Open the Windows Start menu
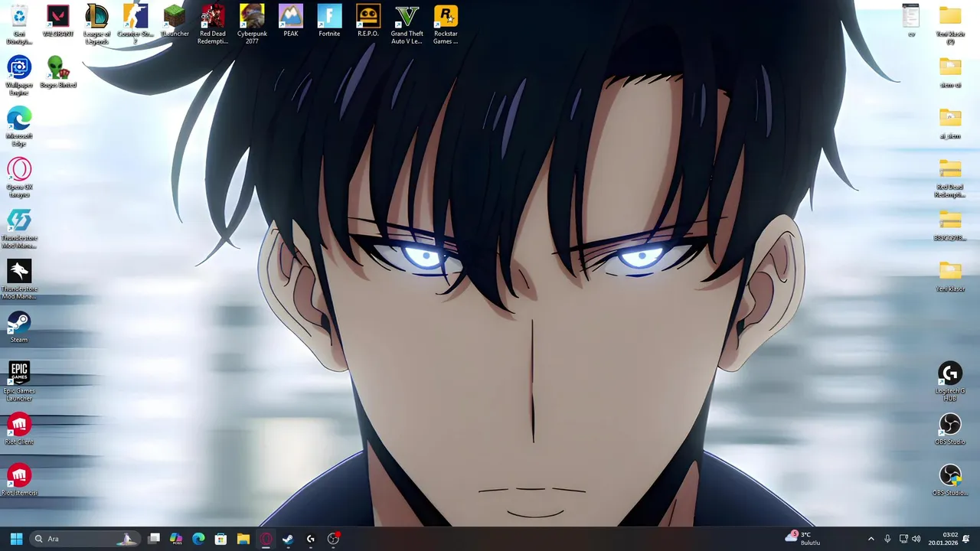 16,539
